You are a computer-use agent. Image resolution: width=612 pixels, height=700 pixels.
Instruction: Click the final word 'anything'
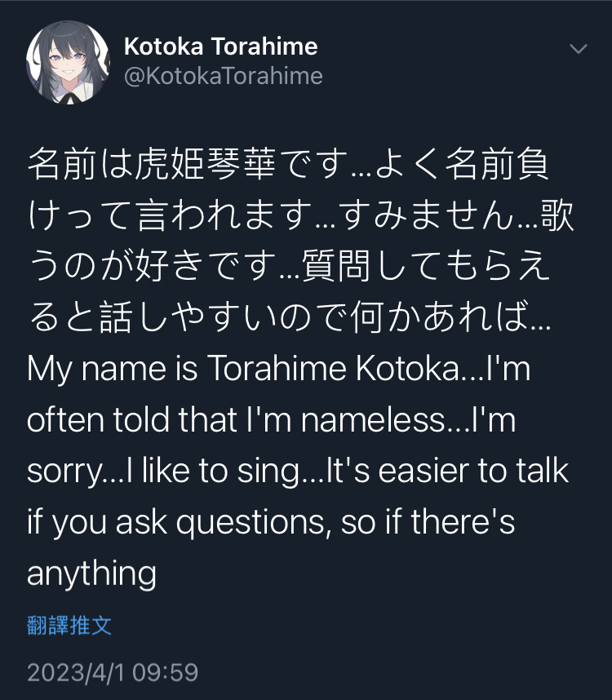point(92,574)
